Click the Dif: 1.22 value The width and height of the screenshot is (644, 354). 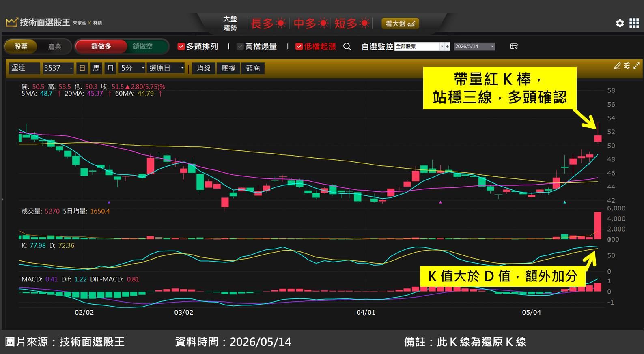[74, 279]
